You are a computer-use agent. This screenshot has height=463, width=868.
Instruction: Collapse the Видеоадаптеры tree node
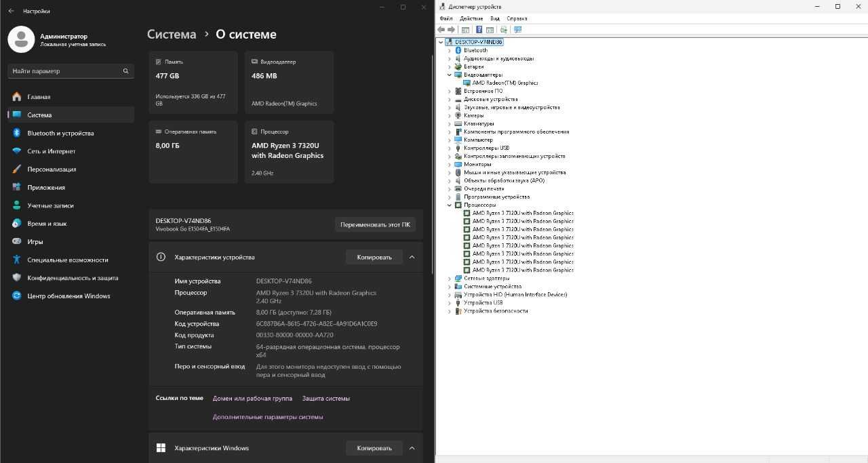449,75
